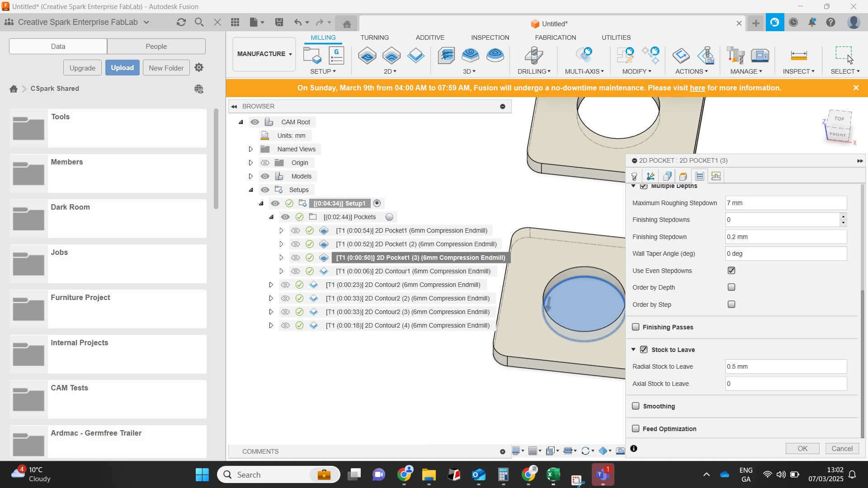Click the 2D Adaptive Clearing toolbar icon

pyautogui.click(x=367, y=56)
